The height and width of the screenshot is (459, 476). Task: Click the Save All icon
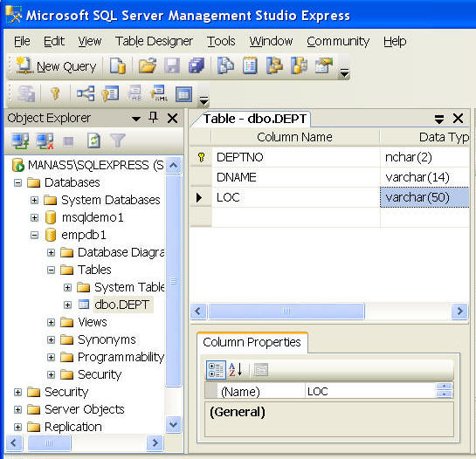click(x=197, y=65)
